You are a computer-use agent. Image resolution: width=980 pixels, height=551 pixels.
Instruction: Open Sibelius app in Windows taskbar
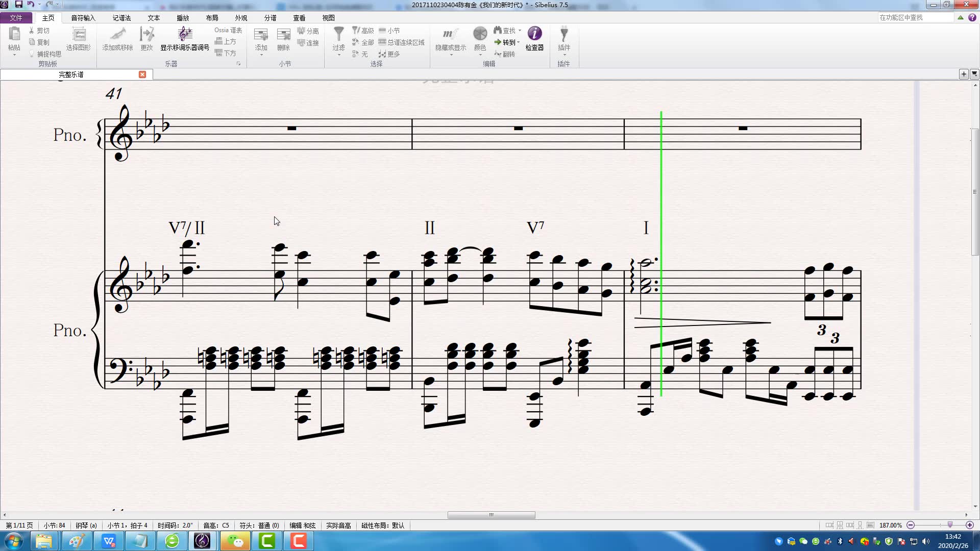202,540
